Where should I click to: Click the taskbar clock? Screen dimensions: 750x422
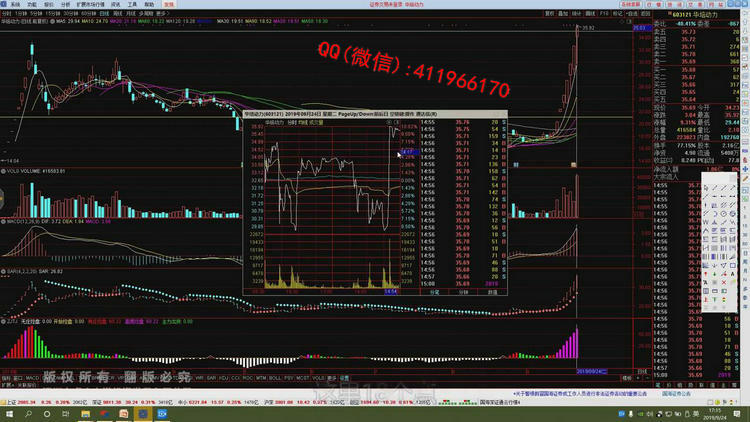(x=715, y=414)
